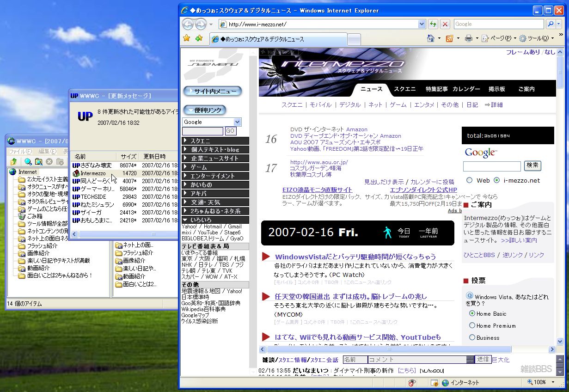Click the IE Back navigation button
569x392 pixels.
pos(188,24)
